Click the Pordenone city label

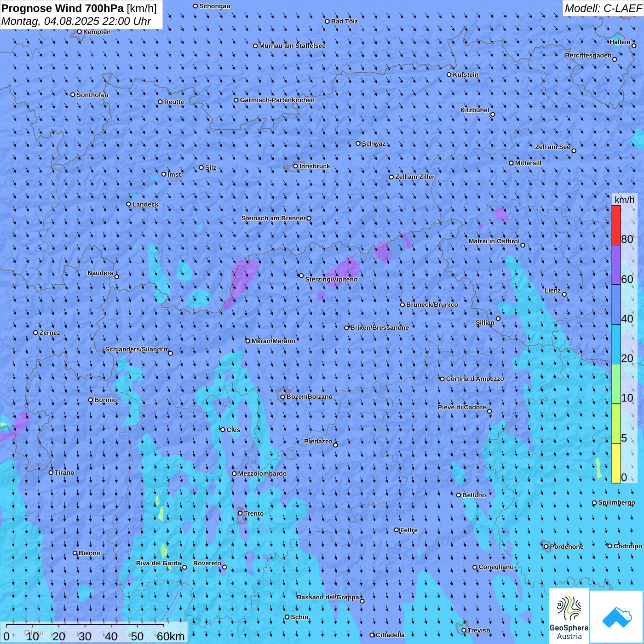[x=567, y=546]
